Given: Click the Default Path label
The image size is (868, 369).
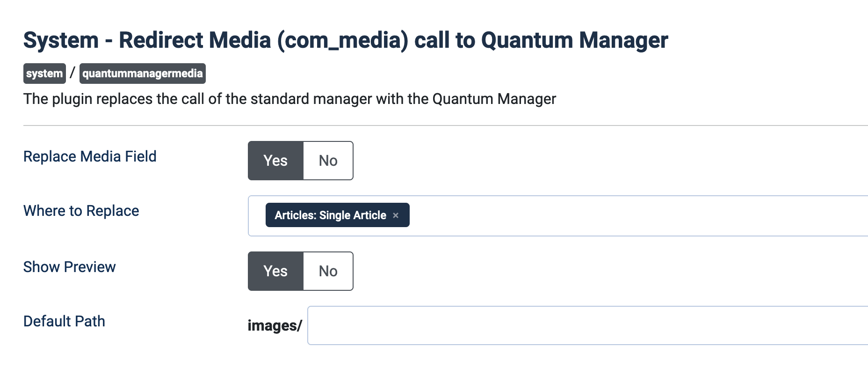Looking at the screenshot, I should coord(64,321).
